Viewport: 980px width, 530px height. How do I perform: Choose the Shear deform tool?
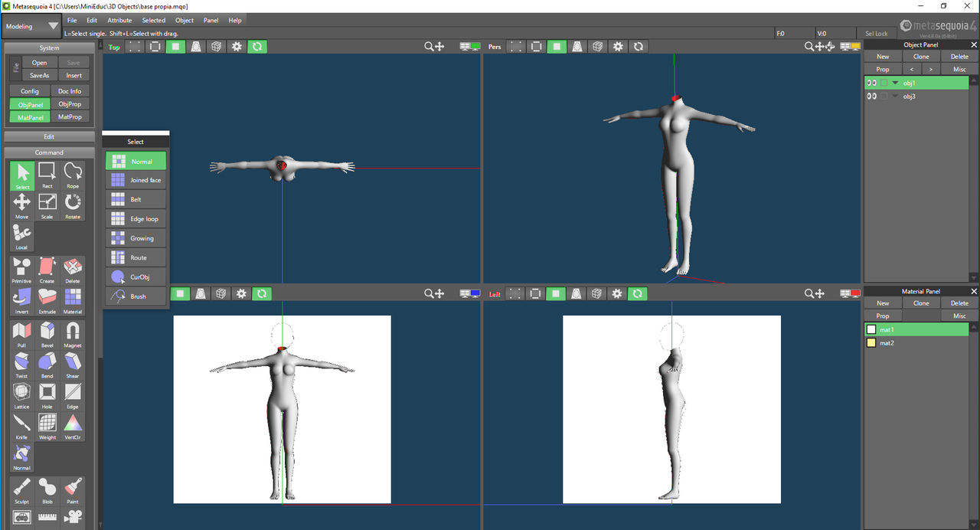pos(73,365)
